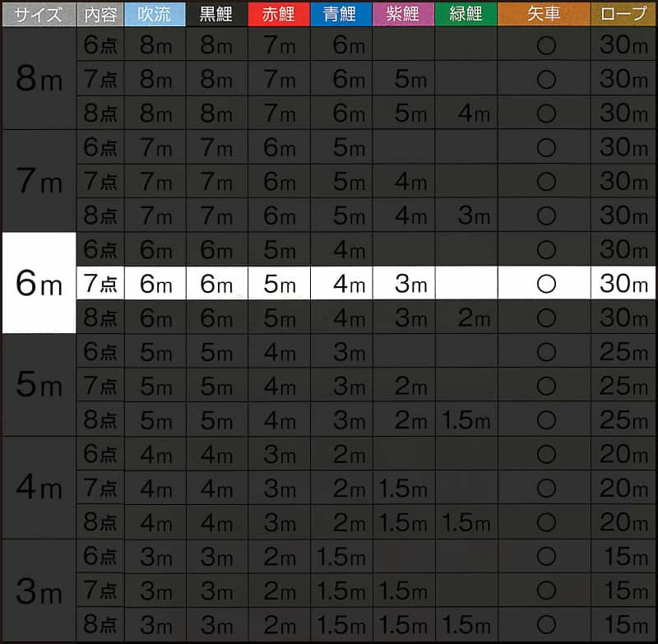Select the highlighted 30m rope cell
The image size is (658, 644).
[623, 284]
